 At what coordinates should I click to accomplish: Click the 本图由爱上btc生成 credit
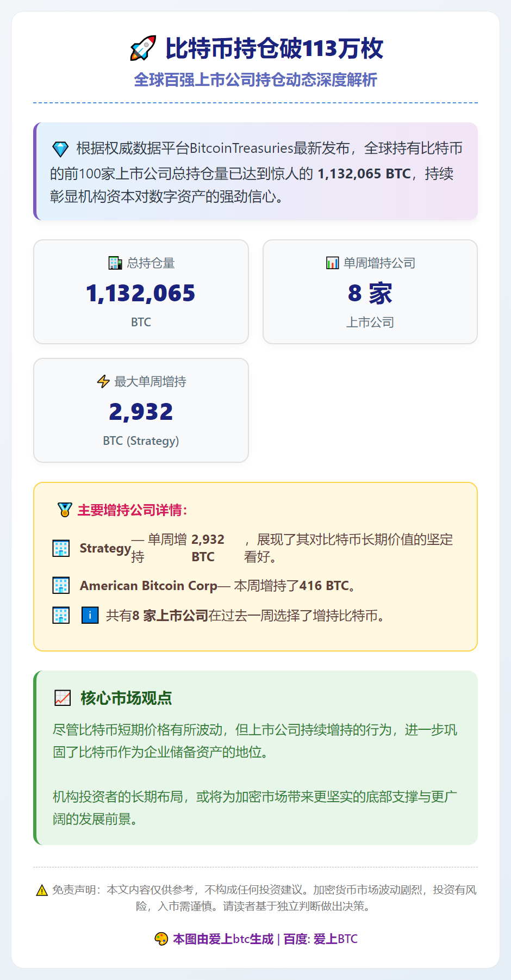[223, 939]
